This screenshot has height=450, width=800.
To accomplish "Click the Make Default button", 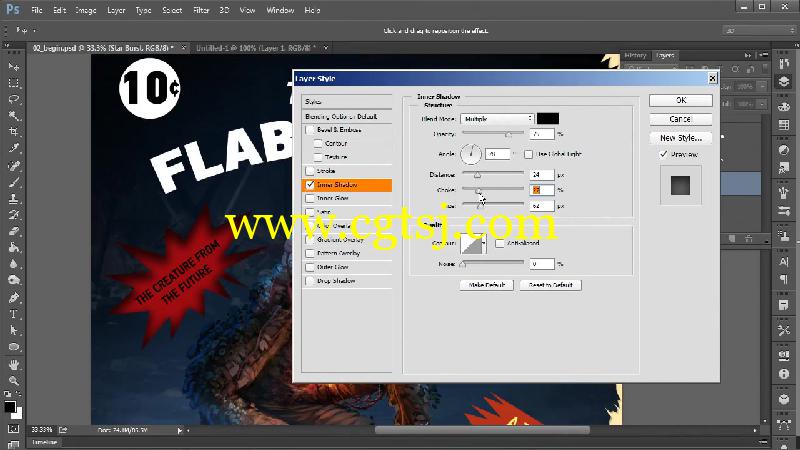I will point(486,285).
